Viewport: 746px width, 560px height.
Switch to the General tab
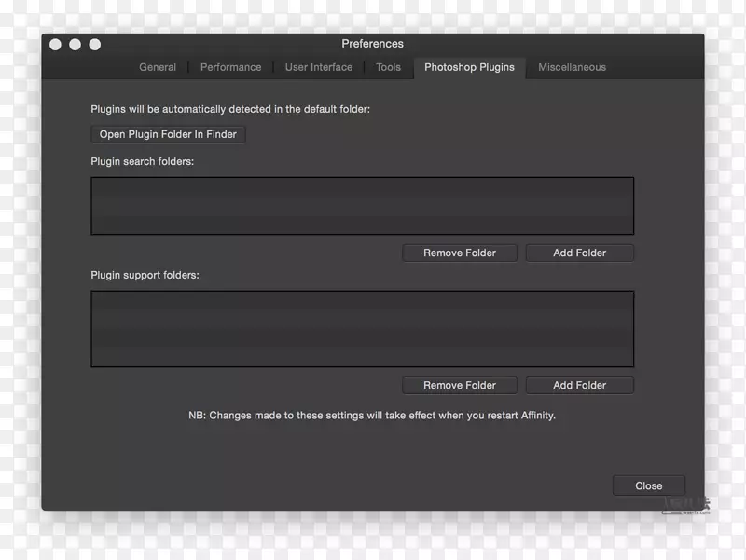(x=158, y=67)
